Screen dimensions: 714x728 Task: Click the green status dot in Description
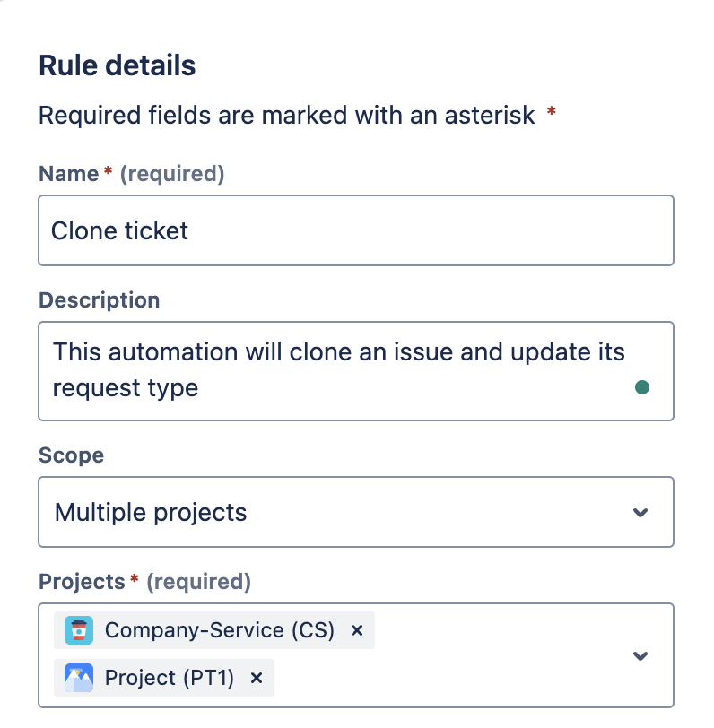pos(641,388)
